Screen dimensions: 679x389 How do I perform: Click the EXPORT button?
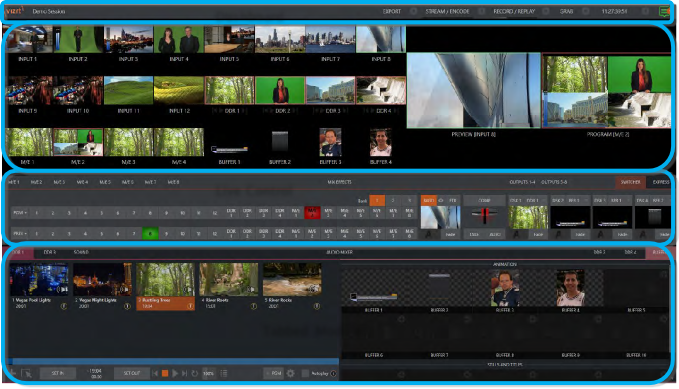coord(392,11)
